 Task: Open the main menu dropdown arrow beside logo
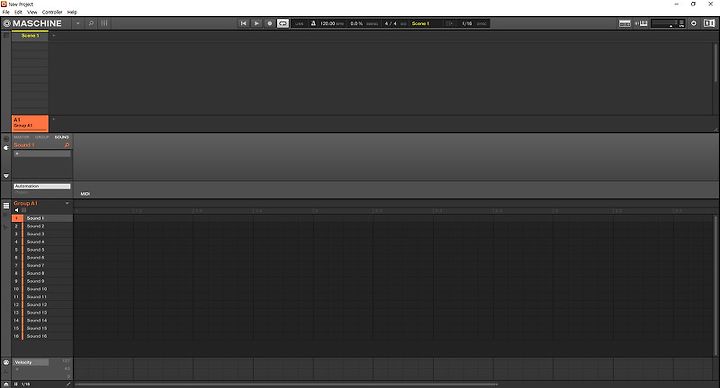click(x=78, y=23)
